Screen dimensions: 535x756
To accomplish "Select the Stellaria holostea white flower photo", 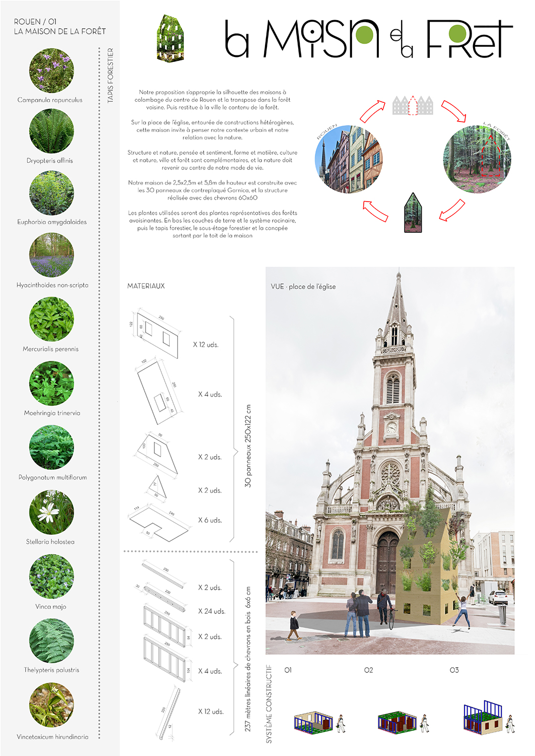I will click(51, 512).
